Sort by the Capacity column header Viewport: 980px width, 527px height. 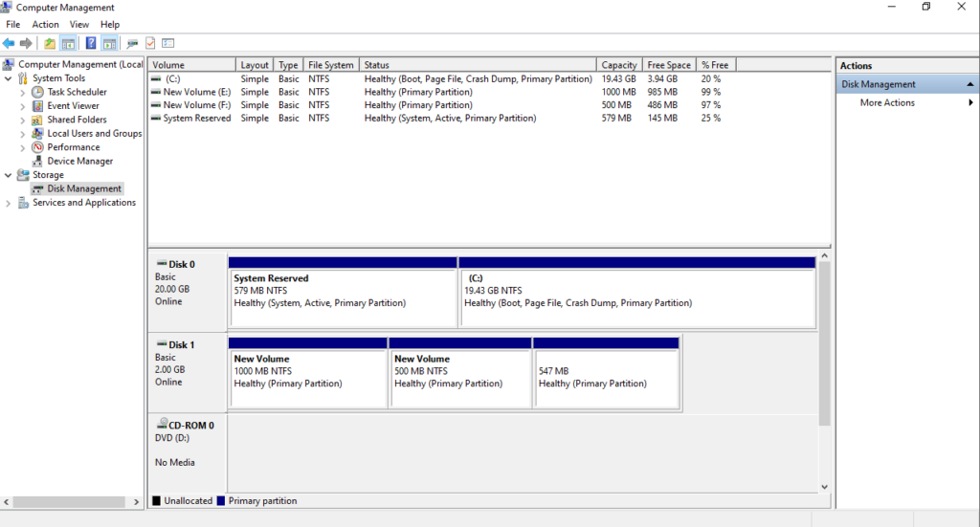point(619,65)
